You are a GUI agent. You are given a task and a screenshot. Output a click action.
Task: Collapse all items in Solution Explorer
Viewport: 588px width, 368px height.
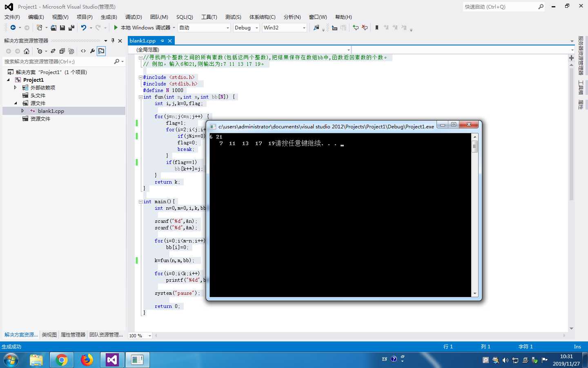[62, 51]
